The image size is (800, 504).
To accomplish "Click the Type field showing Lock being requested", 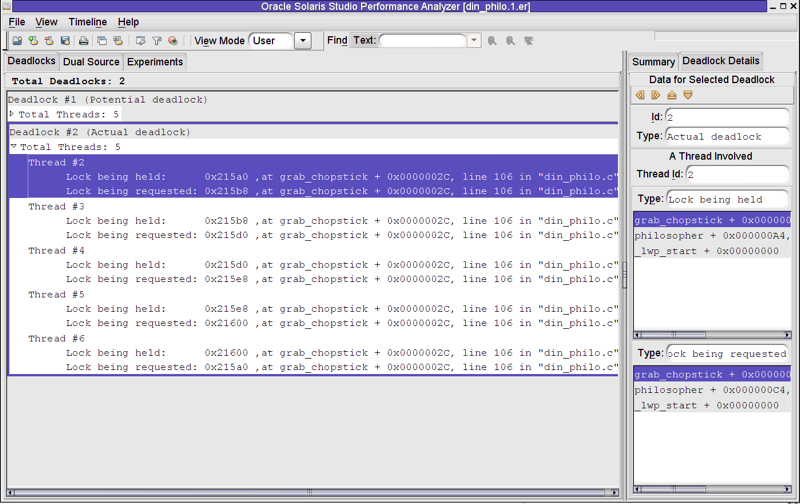I will point(727,354).
